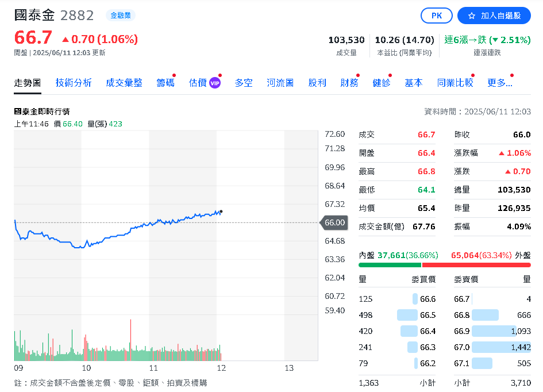The image size is (543, 392).
Task: Click the 委賣價 67.0 row
Action: tap(492, 347)
